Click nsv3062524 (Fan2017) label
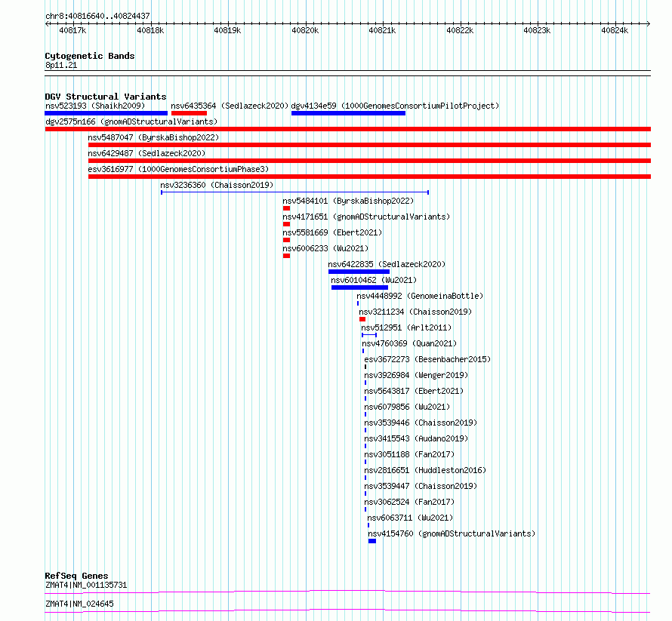The width and height of the screenshot is (672, 621). coord(409,502)
